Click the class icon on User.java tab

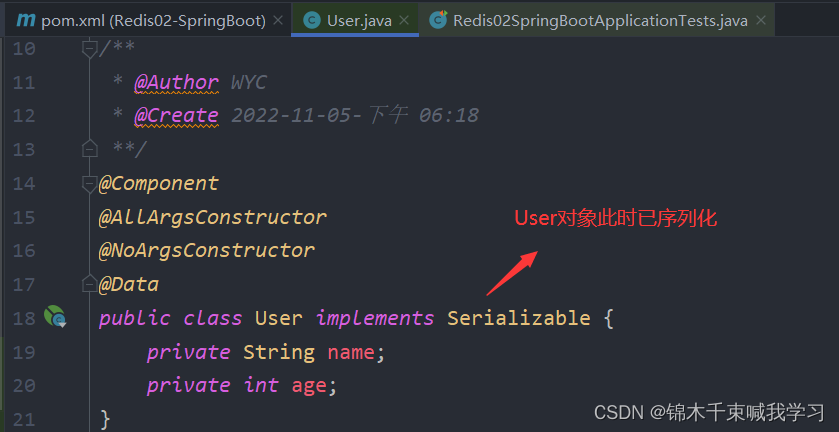312,20
